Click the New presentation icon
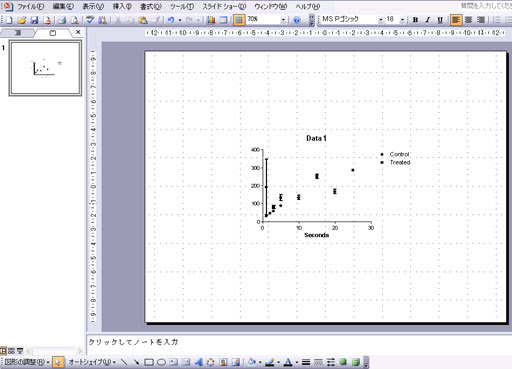This screenshot has width=512, height=369. click(x=9, y=20)
